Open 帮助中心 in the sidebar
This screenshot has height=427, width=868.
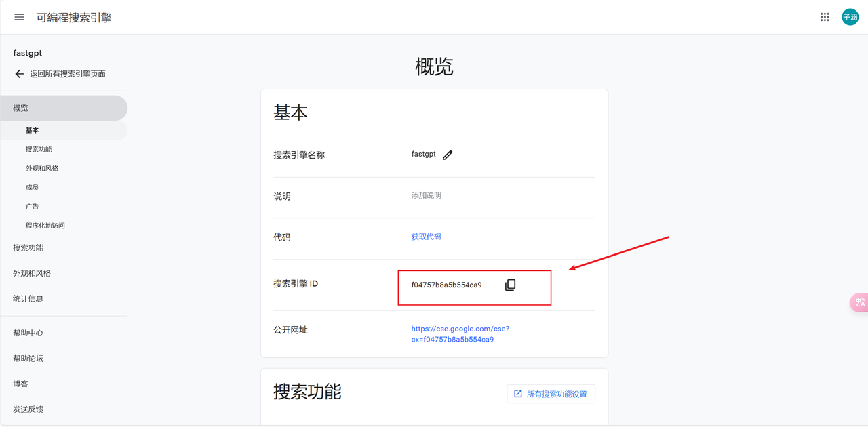click(28, 333)
